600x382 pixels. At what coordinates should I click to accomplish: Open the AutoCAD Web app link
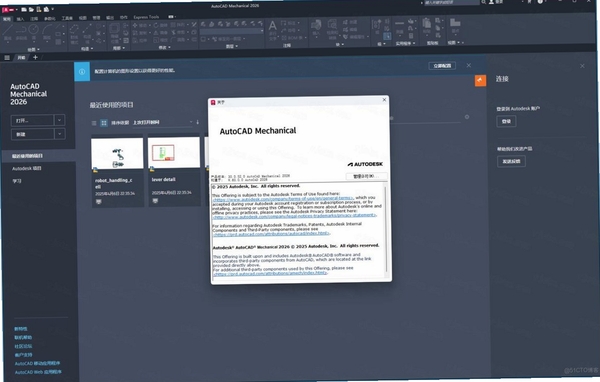(x=38, y=372)
